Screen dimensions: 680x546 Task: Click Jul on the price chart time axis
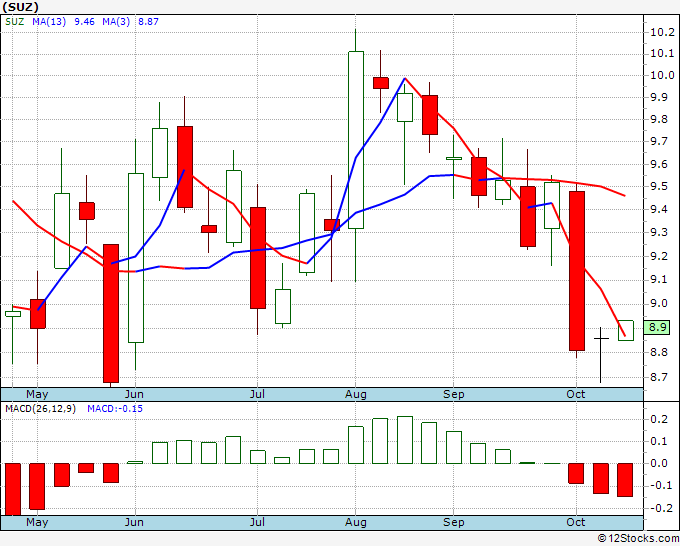click(257, 394)
